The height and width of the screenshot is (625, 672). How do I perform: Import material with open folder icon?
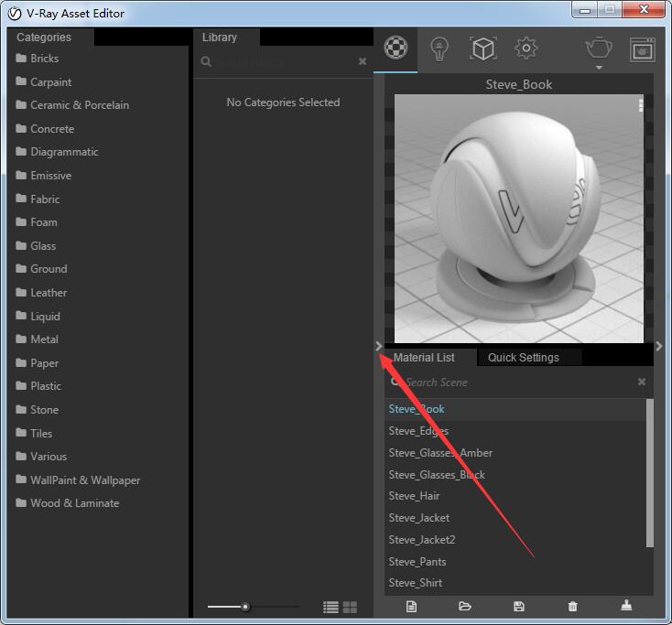click(x=464, y=606)
